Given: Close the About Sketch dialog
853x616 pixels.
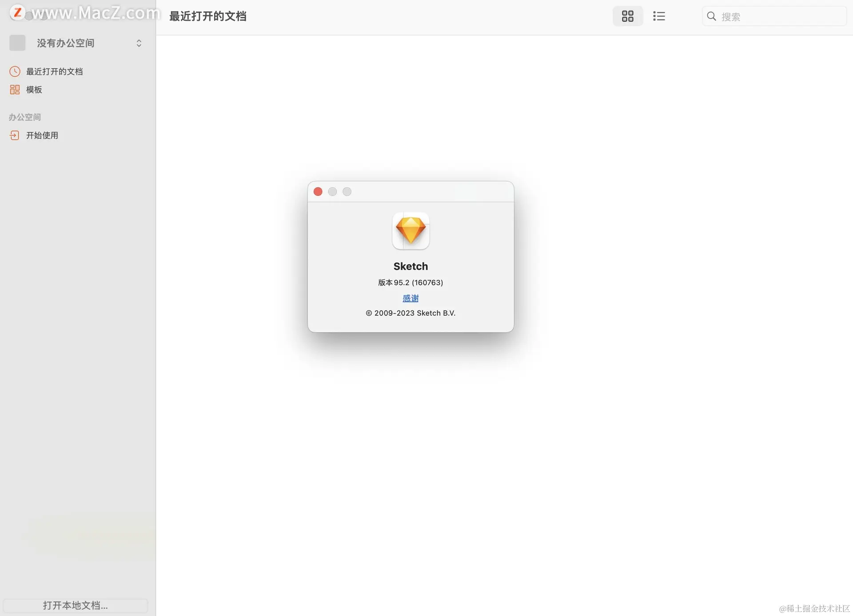Looking at the screenshot, I should click(318, 191).
